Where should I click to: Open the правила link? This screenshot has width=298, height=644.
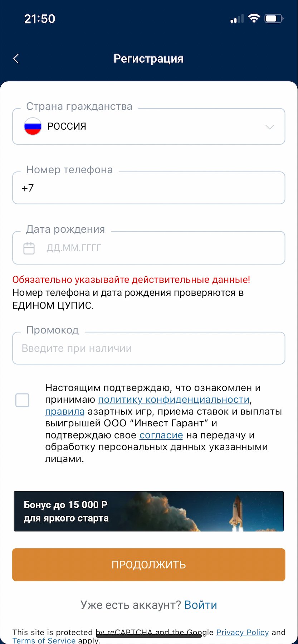[65, 411]
